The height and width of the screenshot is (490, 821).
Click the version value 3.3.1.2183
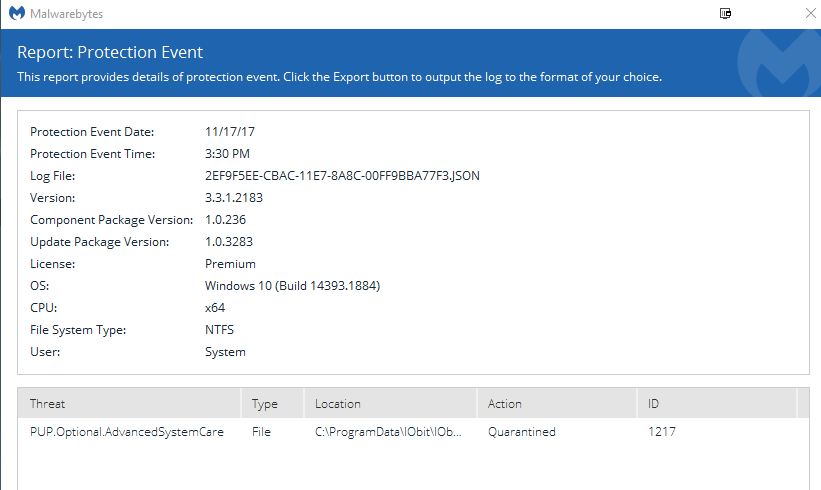pyautogui.click(x=234, y=198)
